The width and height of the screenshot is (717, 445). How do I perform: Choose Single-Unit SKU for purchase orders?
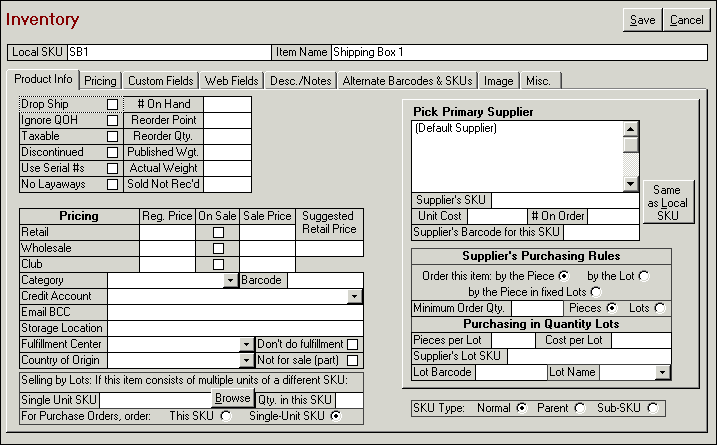(x=336, y=416)
